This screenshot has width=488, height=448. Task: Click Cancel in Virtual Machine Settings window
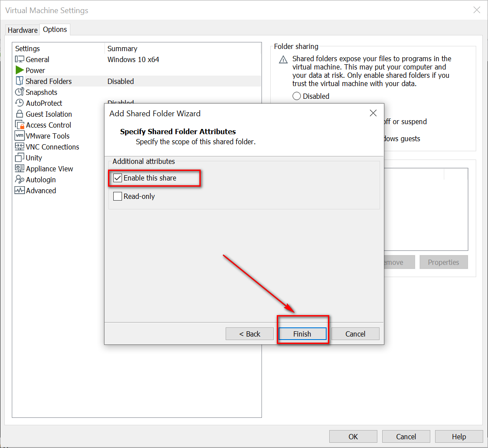tap(406, 437)
